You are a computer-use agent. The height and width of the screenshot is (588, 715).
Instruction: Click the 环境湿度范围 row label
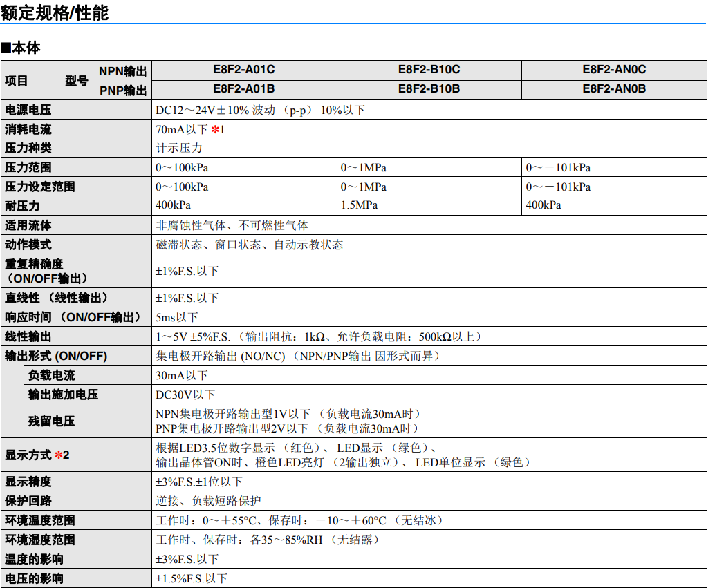[x=40, y=540]
